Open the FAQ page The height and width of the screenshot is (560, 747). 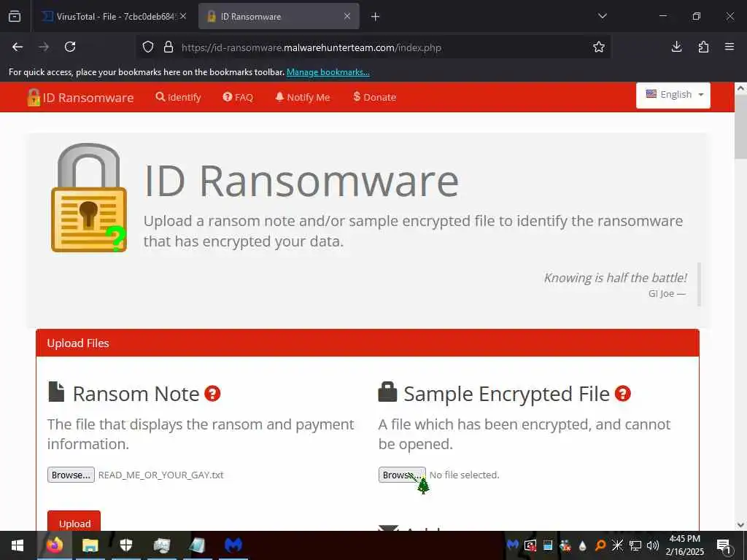tap(238, 97)
